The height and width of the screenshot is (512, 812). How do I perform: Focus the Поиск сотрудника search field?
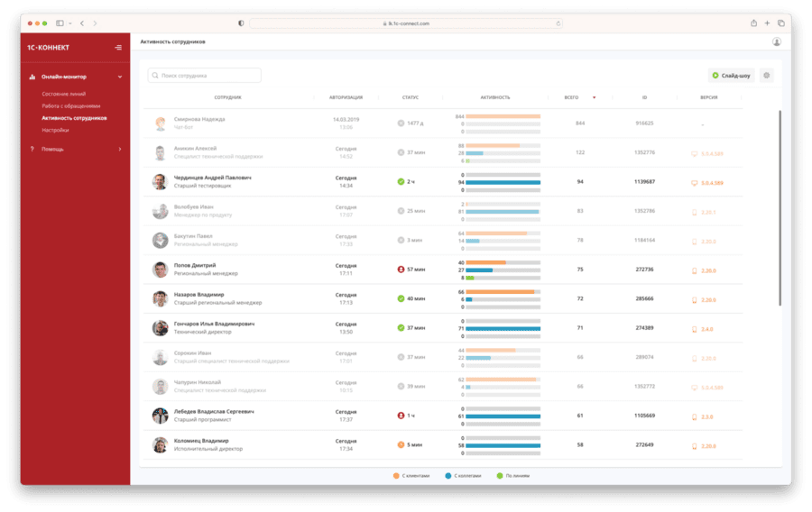click(x=205, y=76)
